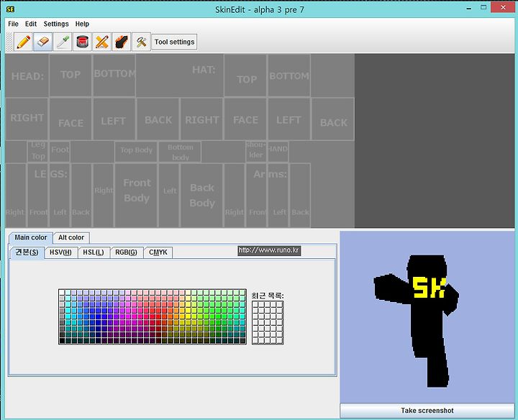Click the BOTTOM region of the HAT section
This screenshot has height=420, width=518.
[289, 76]
